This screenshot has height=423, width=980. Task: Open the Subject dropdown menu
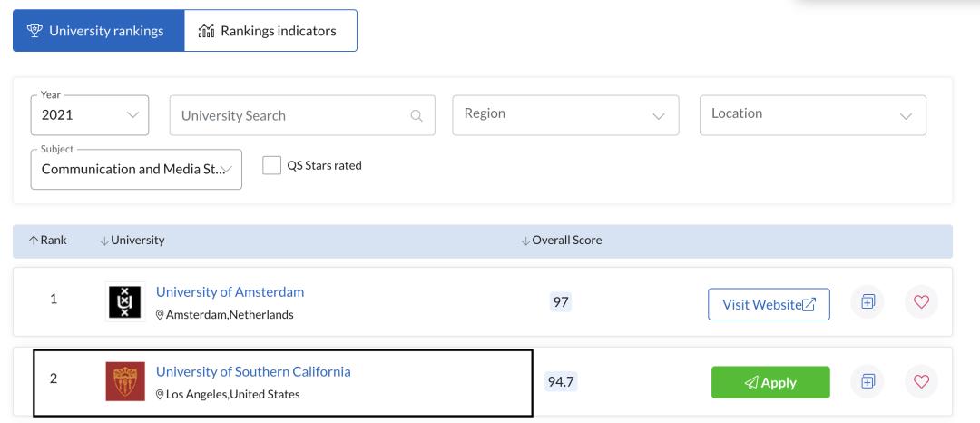(x=136, y=170)
